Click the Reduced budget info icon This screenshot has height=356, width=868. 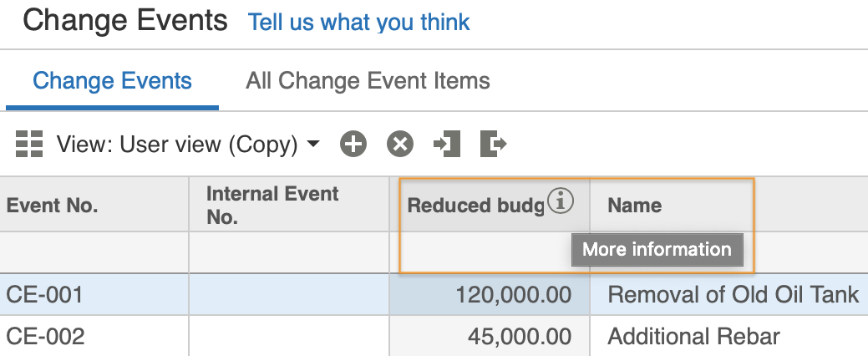(561, 201)
